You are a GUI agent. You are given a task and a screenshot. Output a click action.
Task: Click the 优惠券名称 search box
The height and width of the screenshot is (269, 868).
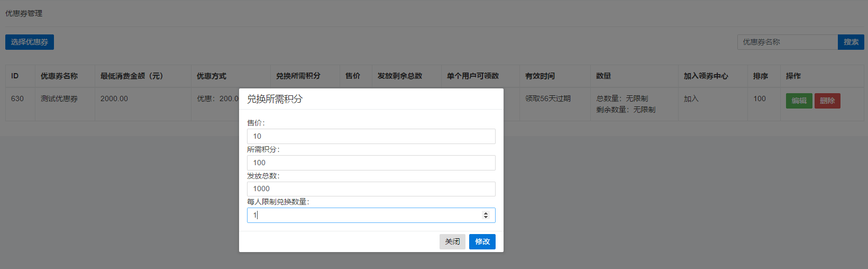click(x=787, y=42)
